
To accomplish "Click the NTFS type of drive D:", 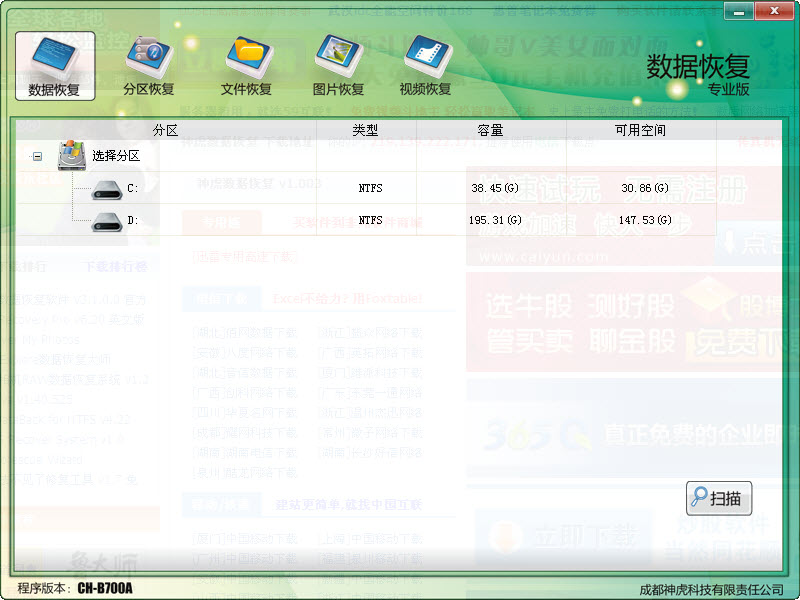I will pyautogui.click(x=370, y=220).
